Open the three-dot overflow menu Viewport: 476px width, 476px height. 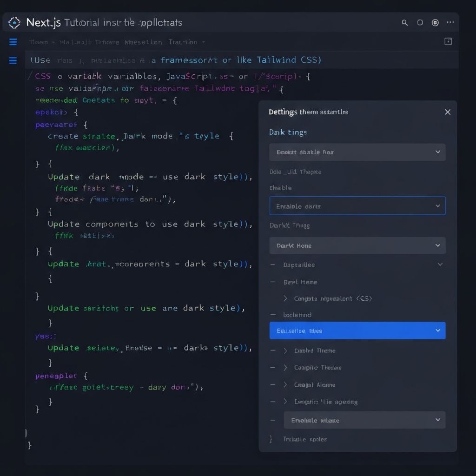pos(450,22)
